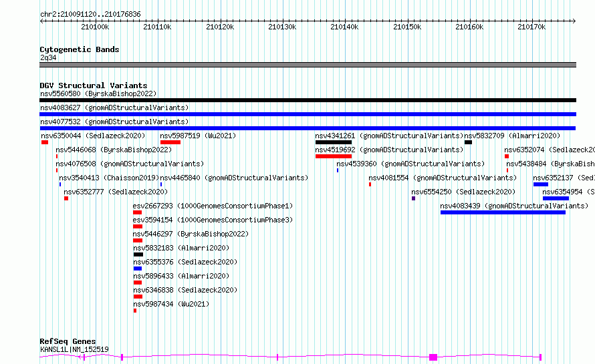Open the nsv6352137 variant label
Viewport: 595px width, 364px height.
coord(564,178)
